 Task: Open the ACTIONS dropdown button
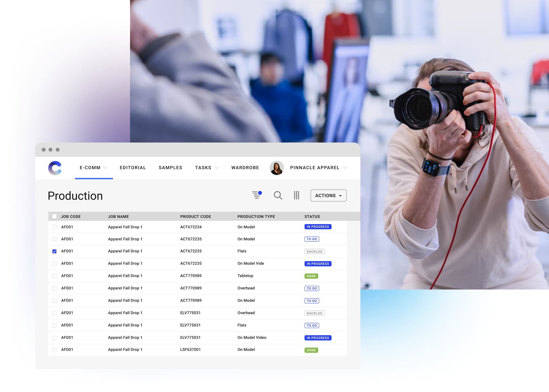[328, 195]
